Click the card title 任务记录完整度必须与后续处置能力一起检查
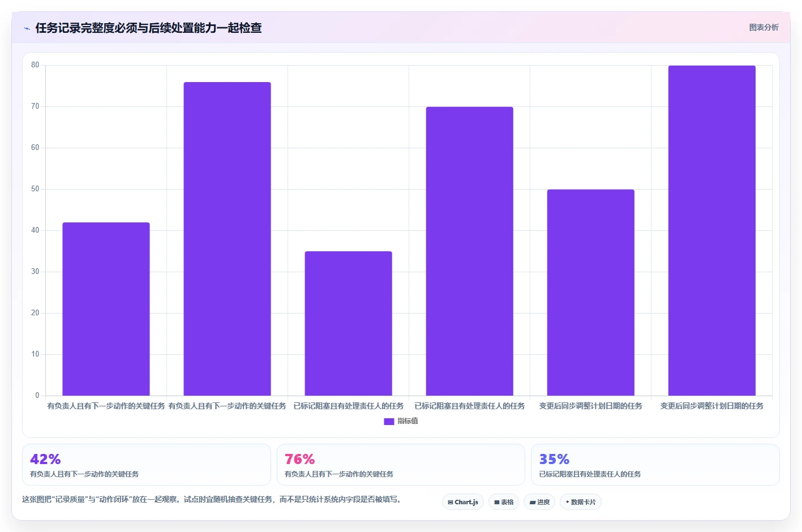This screenshot has height=532, width=802. (148, 28)
